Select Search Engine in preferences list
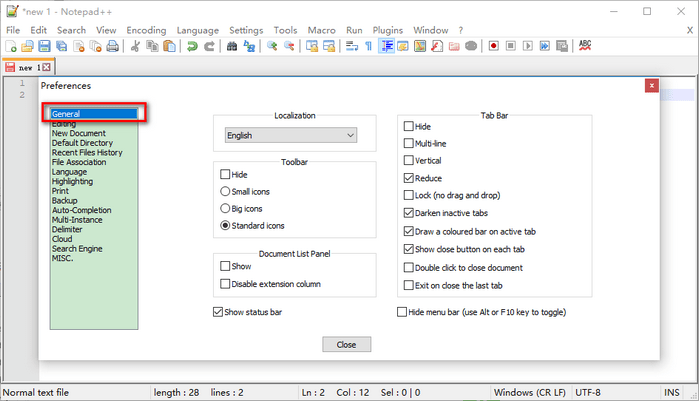This screenshot has width=699, height=401. click(77, 249)
